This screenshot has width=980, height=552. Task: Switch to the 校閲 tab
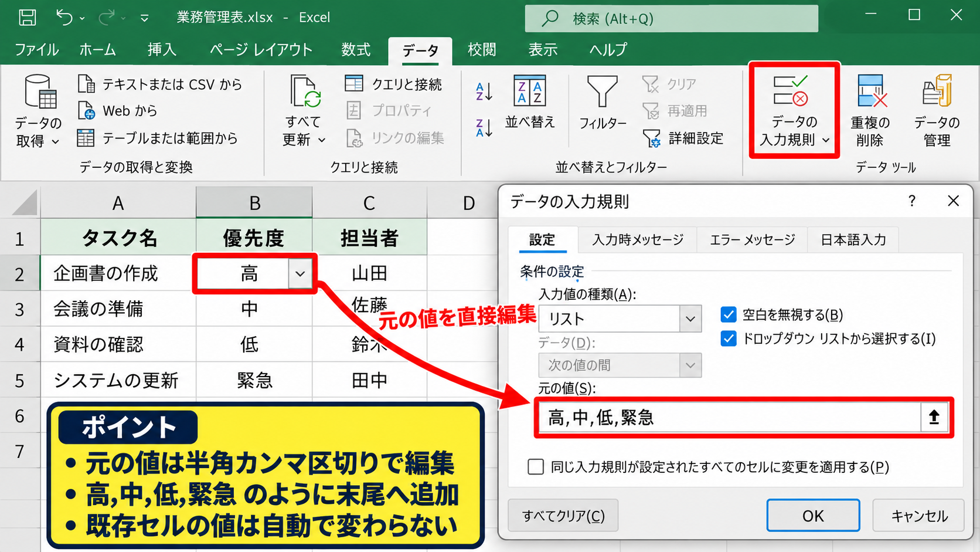(x=482, y=50)
